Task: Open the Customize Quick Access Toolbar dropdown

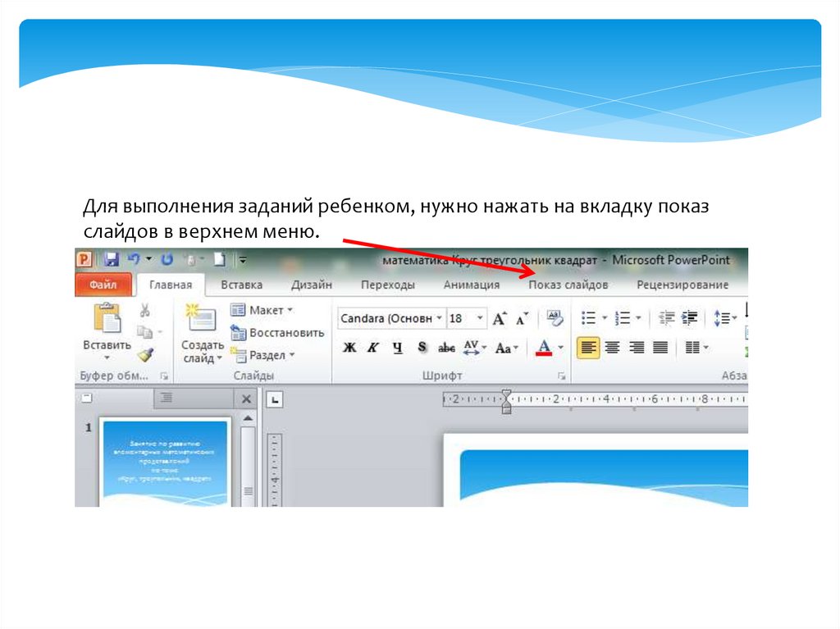Action: [243, 261]
